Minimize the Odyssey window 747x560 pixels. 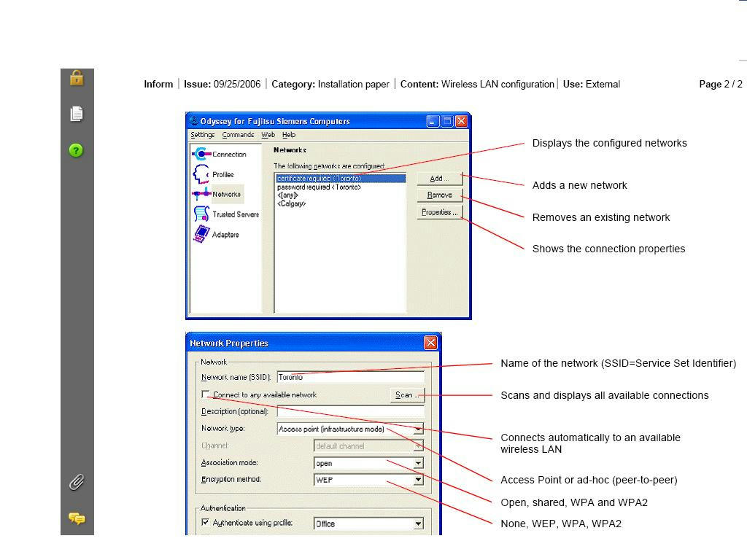tap(432, 122)
